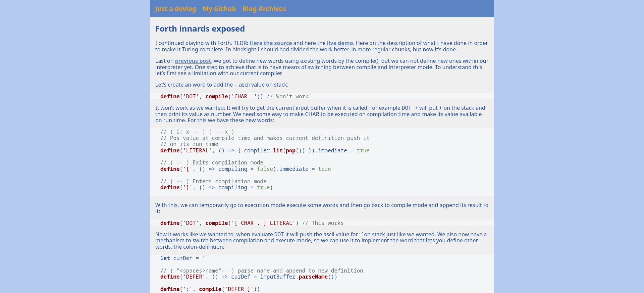644x293 pixels.
Task: Click the "// Won't work!" comment
Action: coord(289,97)
